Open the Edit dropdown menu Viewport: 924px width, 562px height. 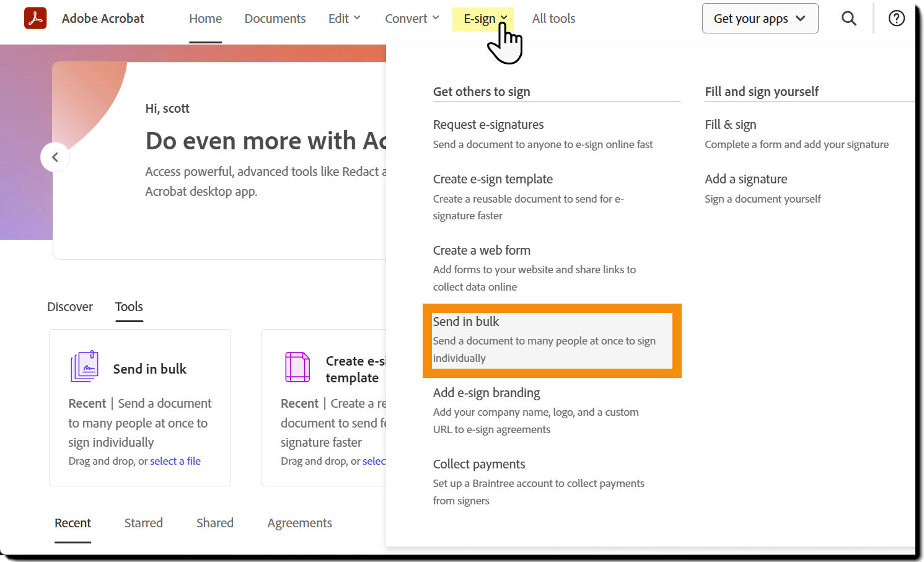344,19
